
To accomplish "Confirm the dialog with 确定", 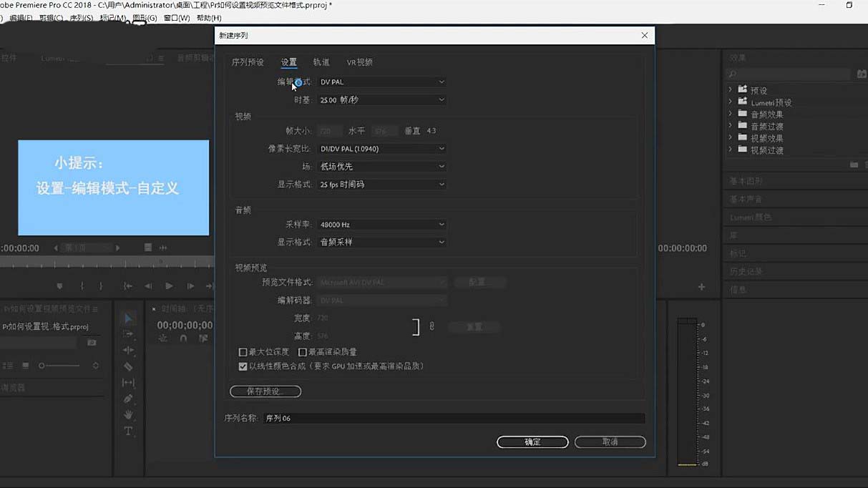I will [x=532, y=441].
